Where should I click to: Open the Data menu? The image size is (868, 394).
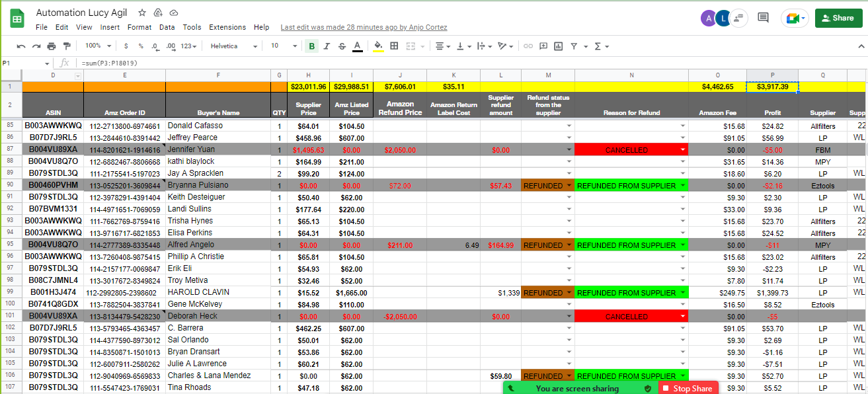click(x=167, y=27)
